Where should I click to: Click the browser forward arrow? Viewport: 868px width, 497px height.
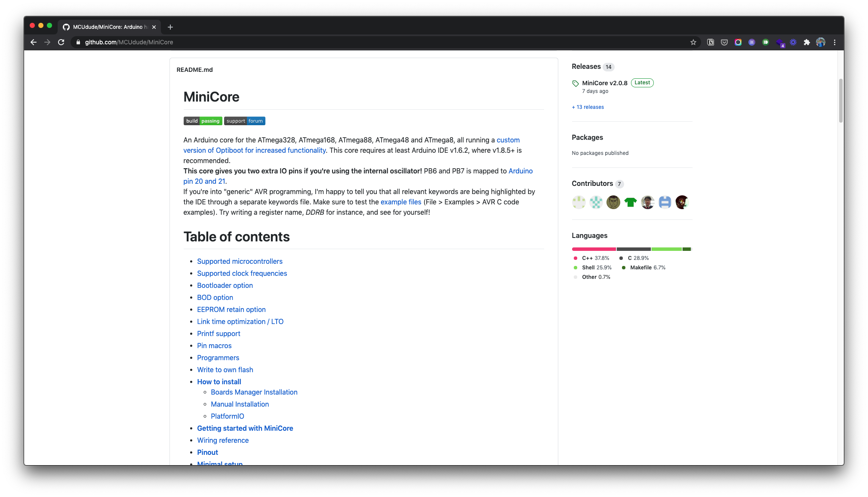(47, 42)
